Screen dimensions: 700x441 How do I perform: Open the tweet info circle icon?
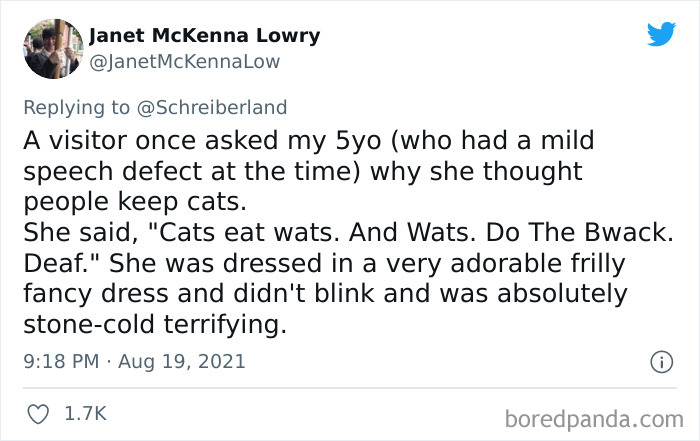(x=660, y=361)
